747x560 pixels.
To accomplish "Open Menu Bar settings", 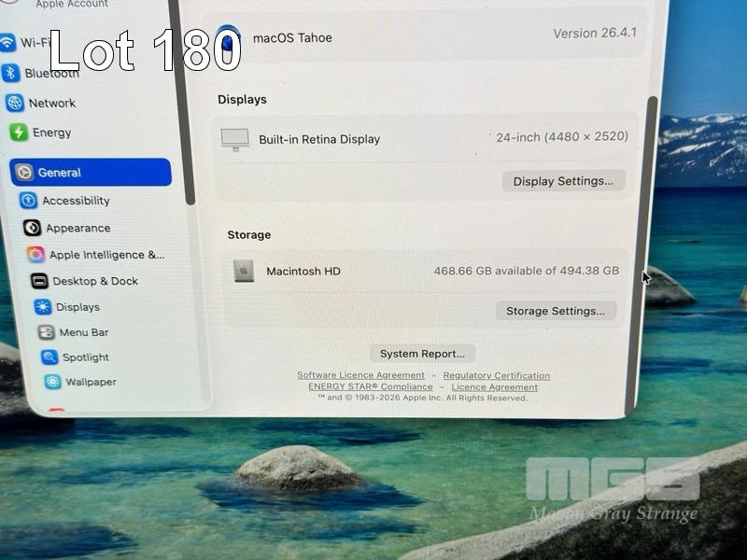I will (x=84, y=332).
